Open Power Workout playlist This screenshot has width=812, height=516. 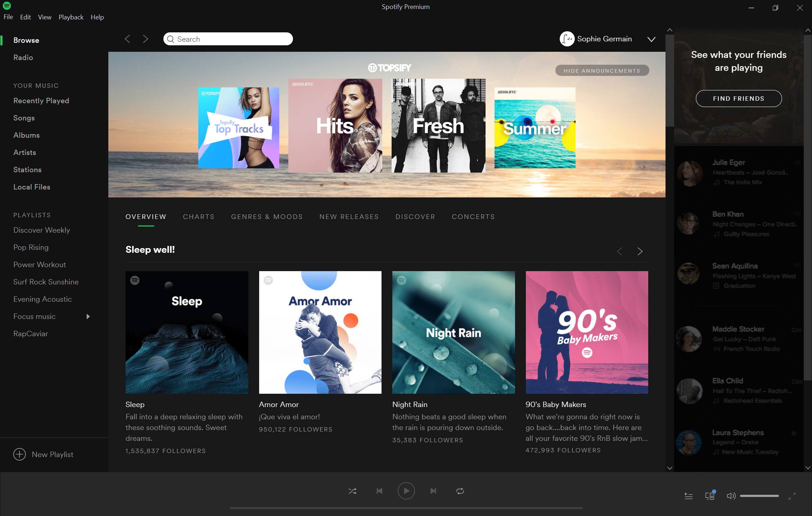click(x=40, y=265)
